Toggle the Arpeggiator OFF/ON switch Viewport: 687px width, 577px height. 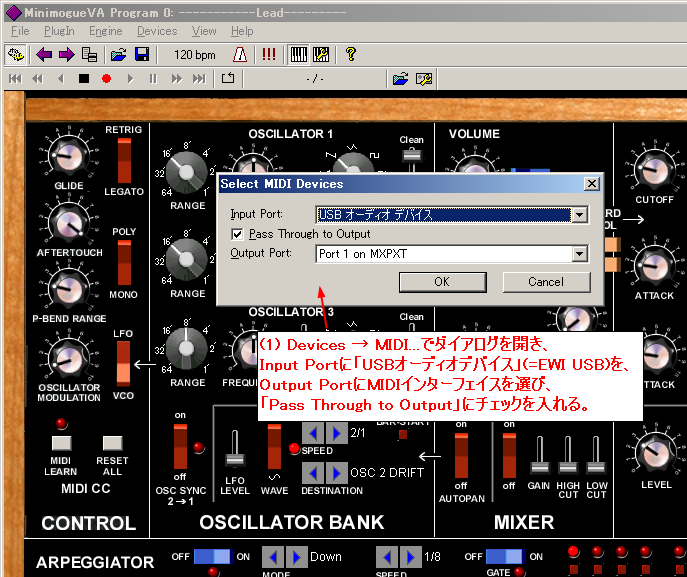pos(212,556)
